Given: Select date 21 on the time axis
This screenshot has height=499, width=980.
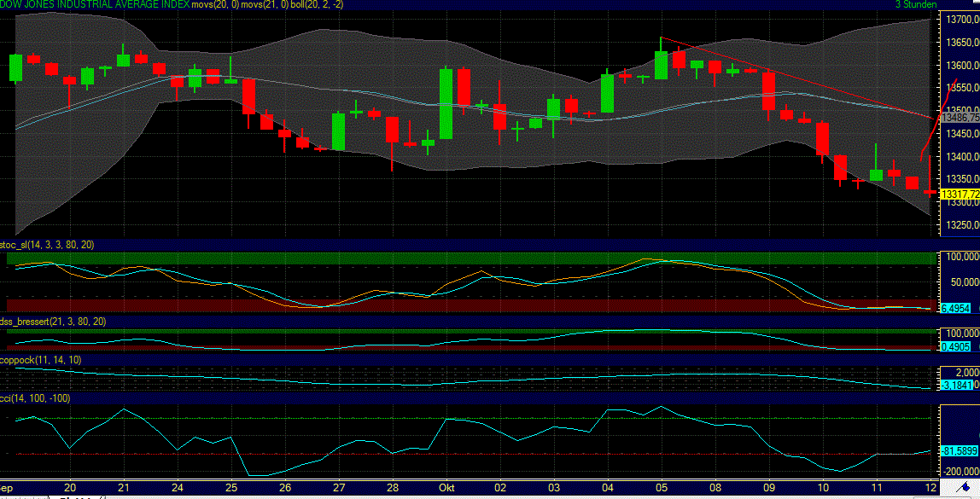Looking at the screenshot, I should (124, 487).
